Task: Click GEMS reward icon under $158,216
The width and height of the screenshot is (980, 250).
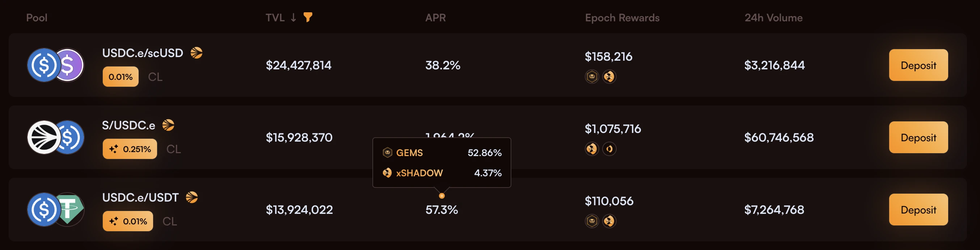Action: (x=592, y=77)
